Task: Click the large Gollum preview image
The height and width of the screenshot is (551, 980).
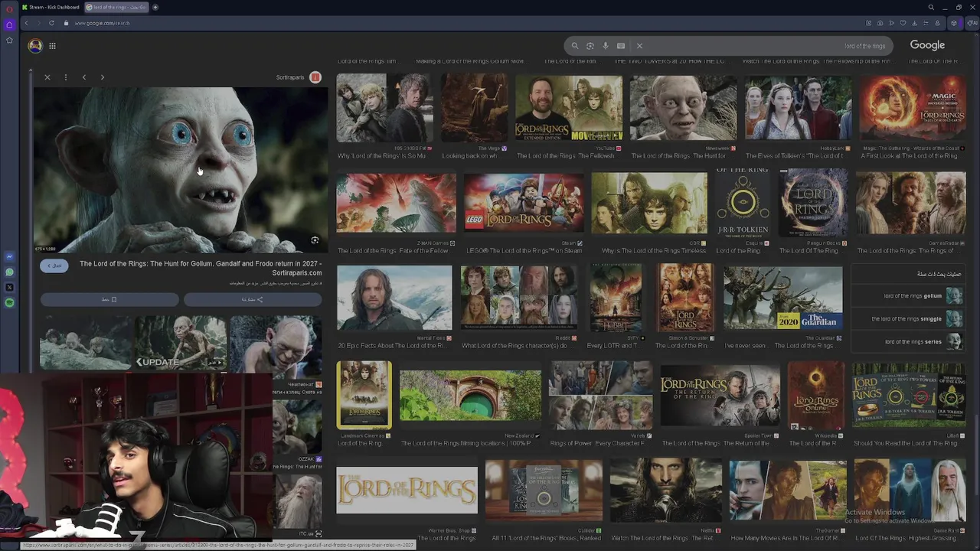Action: [181, 170]
